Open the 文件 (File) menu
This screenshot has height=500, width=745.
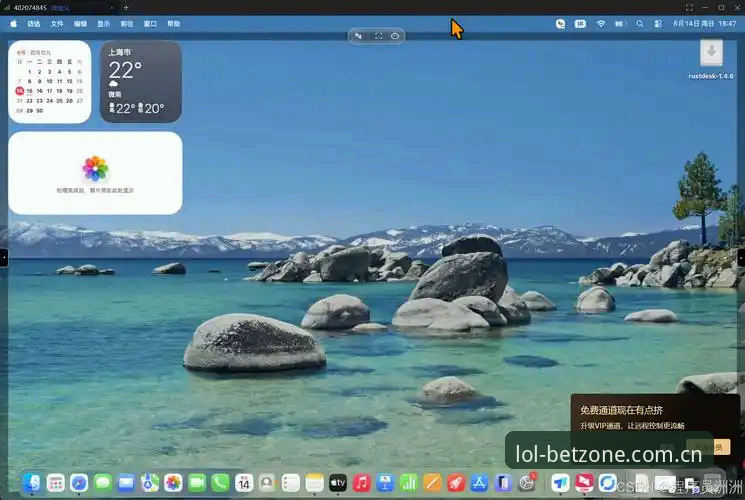(x=57, y=23)
